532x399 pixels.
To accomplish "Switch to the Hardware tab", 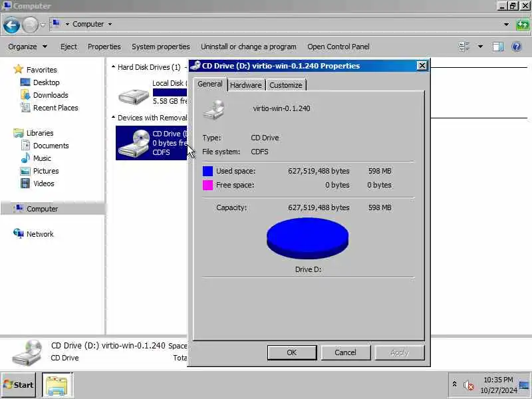I will pyautogui.click(x=246, y=85).
